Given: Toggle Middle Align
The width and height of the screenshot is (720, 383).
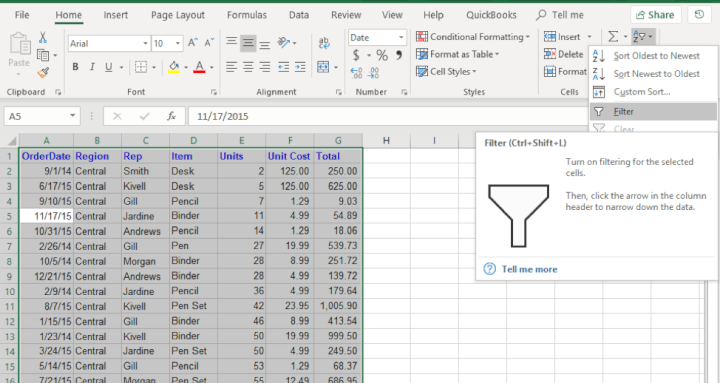Looking at the screenshot, I should [248, 43].
